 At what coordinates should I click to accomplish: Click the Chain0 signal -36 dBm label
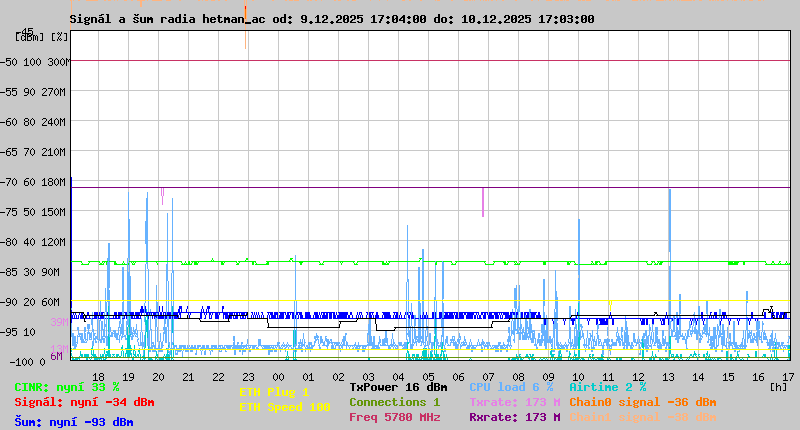tap(643, 402)
